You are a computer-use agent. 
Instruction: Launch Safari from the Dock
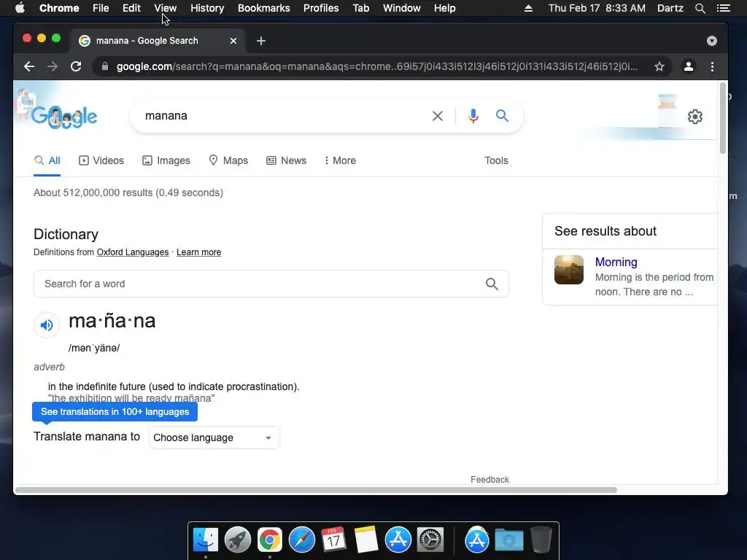point(301,540)
